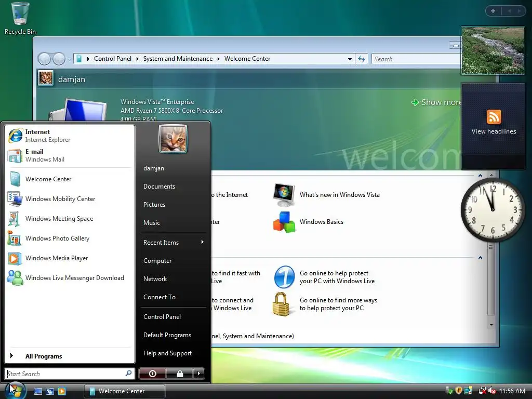Image resolution: width=532 pixels, height=399 pixels.
Task: Click the security shield tray icon
Action: click(459, 391)
